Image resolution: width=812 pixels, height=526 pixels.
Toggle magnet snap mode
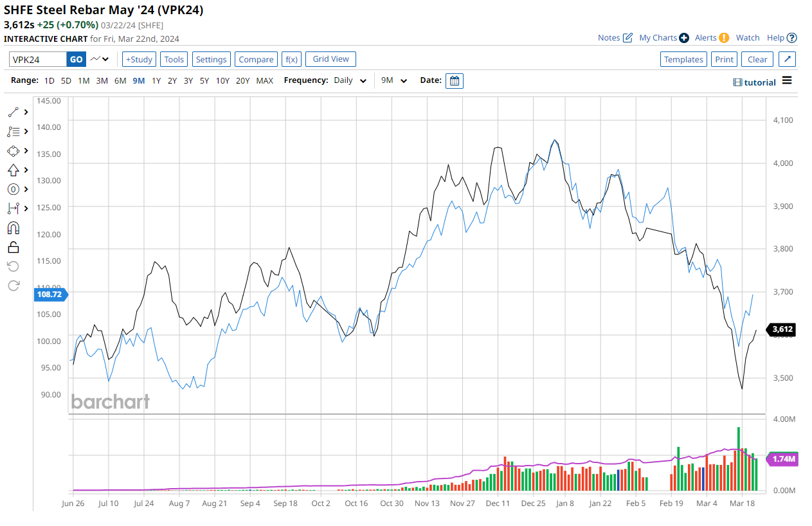14,228
